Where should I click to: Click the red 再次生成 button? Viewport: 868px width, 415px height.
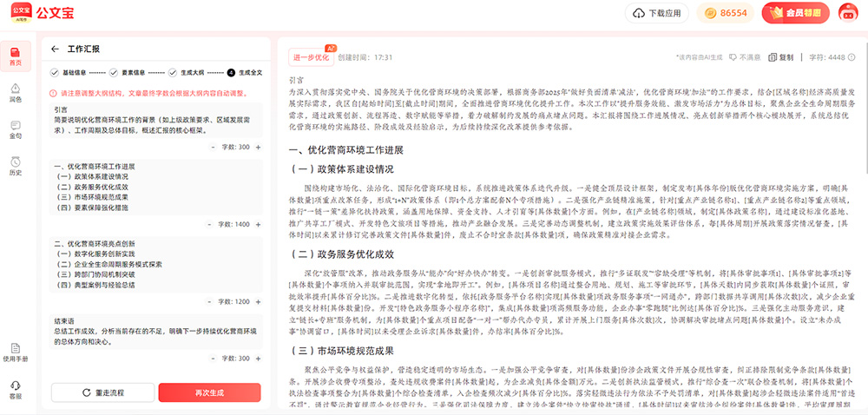(209, 392)
